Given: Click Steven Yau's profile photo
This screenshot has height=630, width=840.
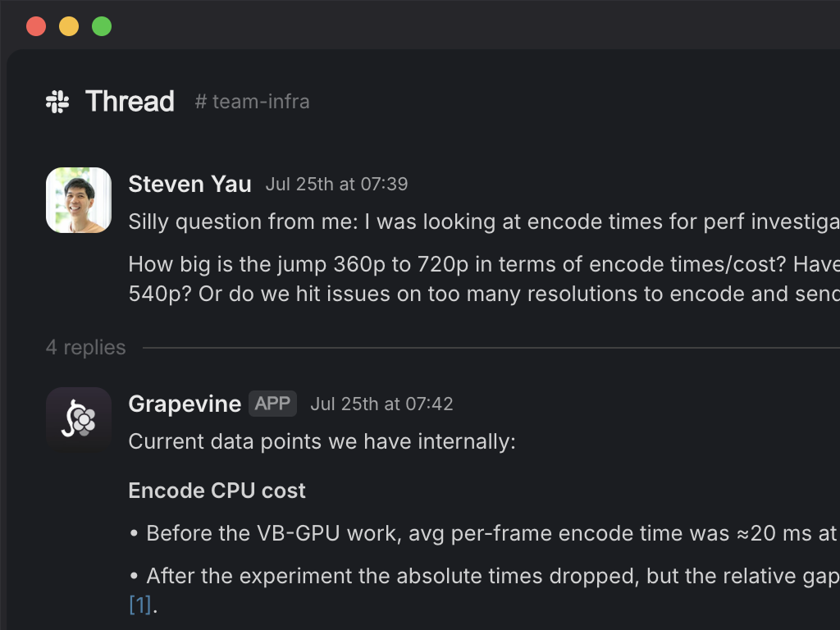Looking at the screenshot, I should coord(79,200).
